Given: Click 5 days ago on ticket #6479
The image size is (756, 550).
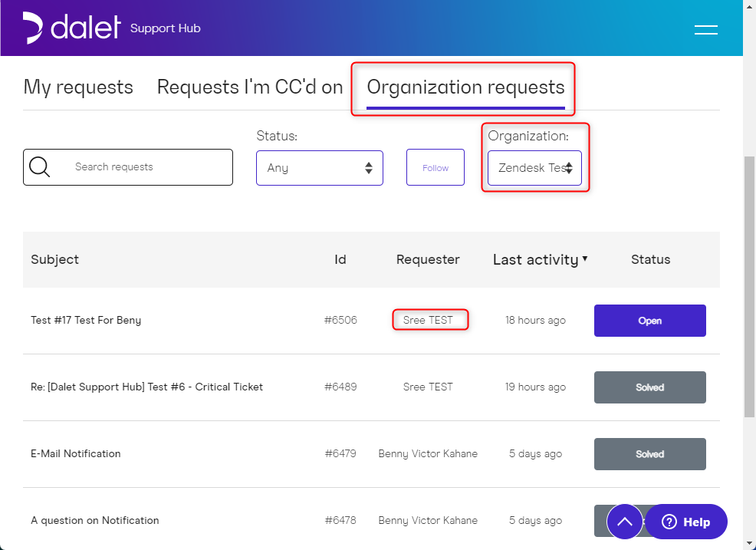Looking at the screenshot, I should [536, 453].
